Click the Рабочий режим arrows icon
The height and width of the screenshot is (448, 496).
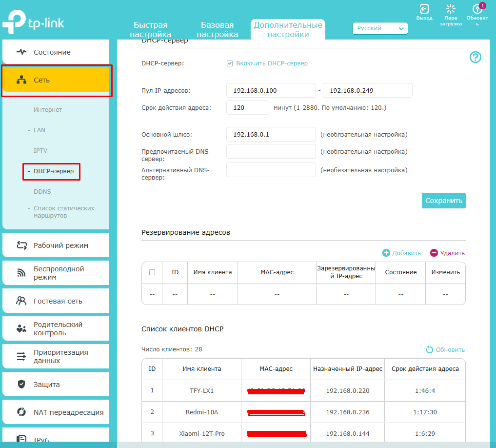click(x=21, y=245)
